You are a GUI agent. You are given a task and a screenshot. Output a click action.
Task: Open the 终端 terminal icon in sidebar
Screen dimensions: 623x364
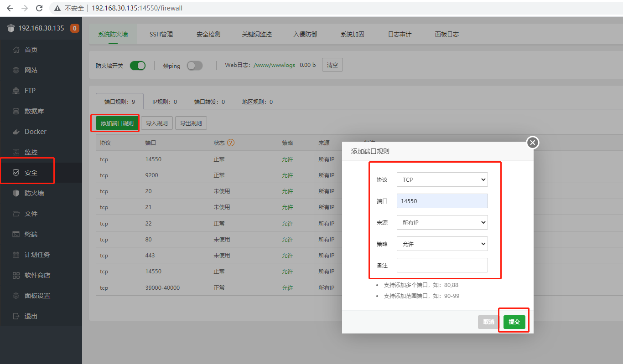coord(16,234)
